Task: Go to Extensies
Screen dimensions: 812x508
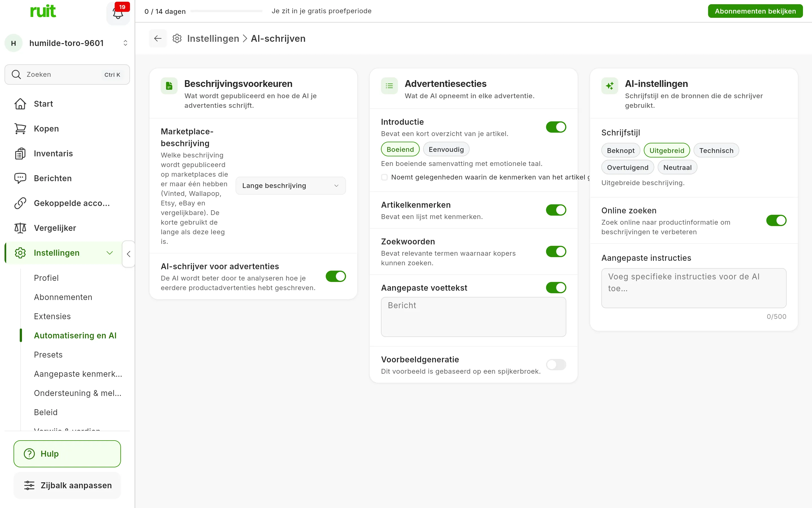Action: click(x=52, y=316)
